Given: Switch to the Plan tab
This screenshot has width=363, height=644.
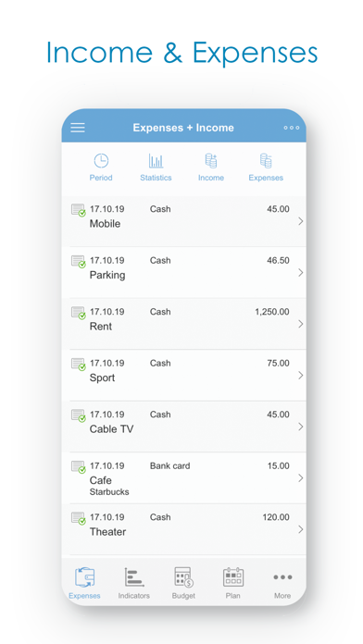Looking at the screenshot, I should (233, 583).
